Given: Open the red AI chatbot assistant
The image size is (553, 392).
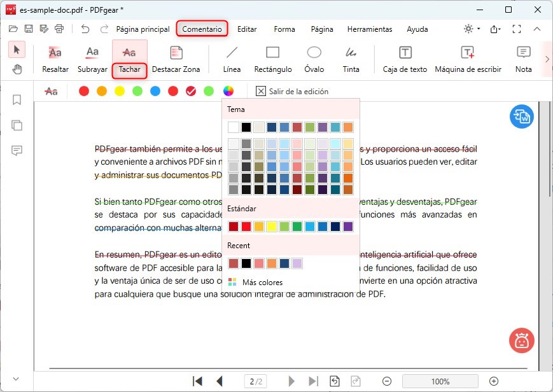Looking at the screenshot, I should click(x=522, y=340).
